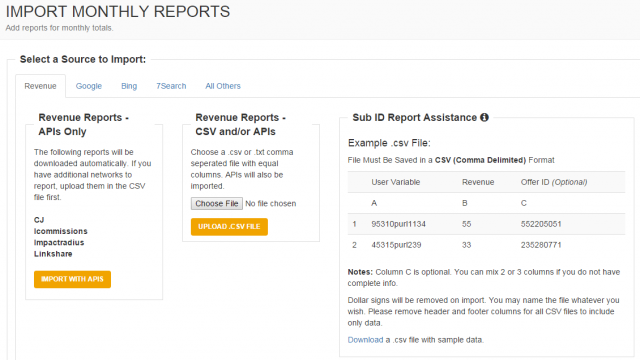Click the 'Example .csv File:' heading
This screenshot has height=360, width=640.
[389, 143]
